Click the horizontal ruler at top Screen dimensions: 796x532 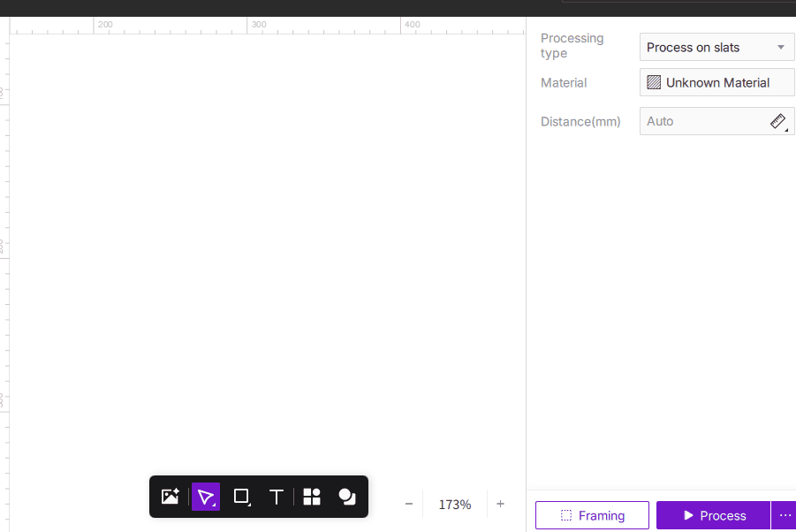coord(265,26)
